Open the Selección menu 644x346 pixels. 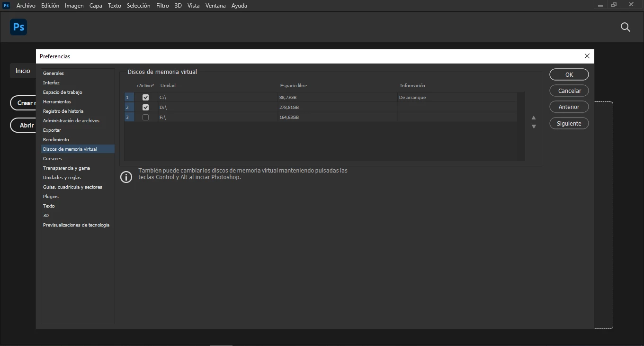(139, 6)
